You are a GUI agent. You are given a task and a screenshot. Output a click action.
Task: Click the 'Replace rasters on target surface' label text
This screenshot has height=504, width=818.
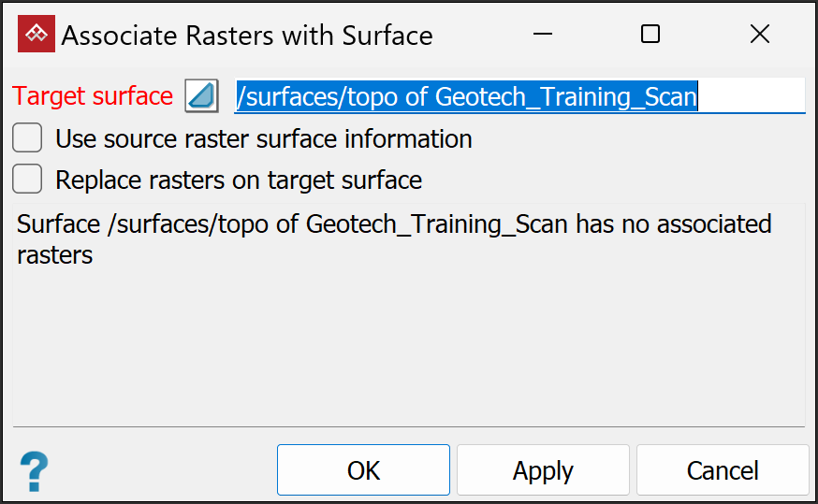tap(239, 179)
